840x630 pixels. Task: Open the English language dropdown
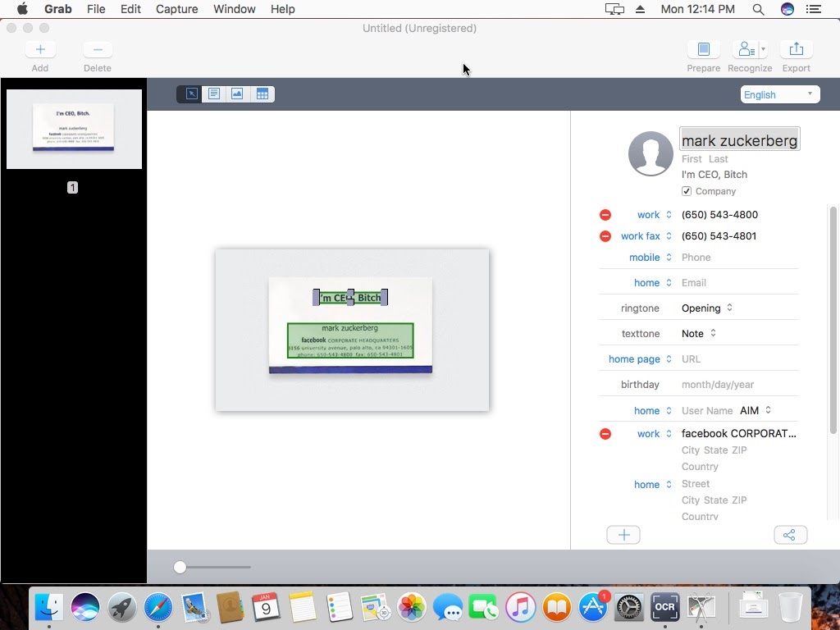(779, 94)
